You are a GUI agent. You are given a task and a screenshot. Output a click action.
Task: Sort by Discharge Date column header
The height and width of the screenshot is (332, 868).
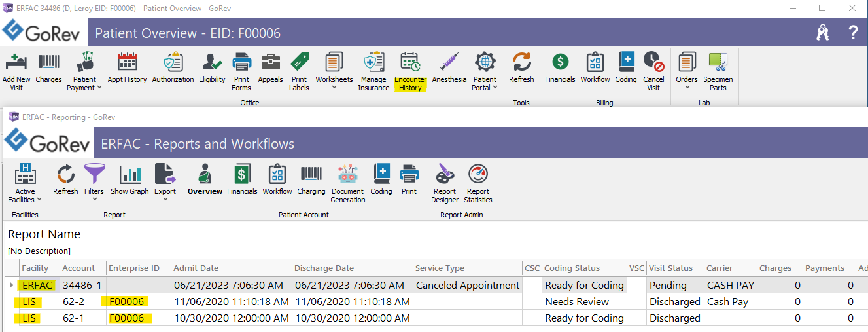pos(352,268)
